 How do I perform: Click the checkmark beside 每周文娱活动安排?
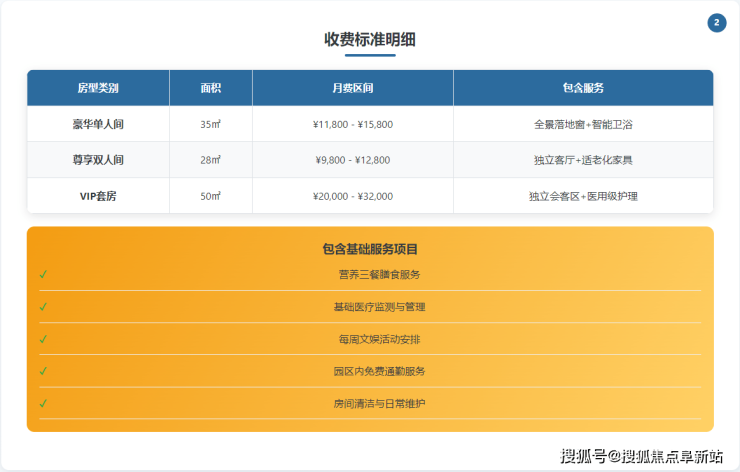pyautogui.click(x=43, y=339)
